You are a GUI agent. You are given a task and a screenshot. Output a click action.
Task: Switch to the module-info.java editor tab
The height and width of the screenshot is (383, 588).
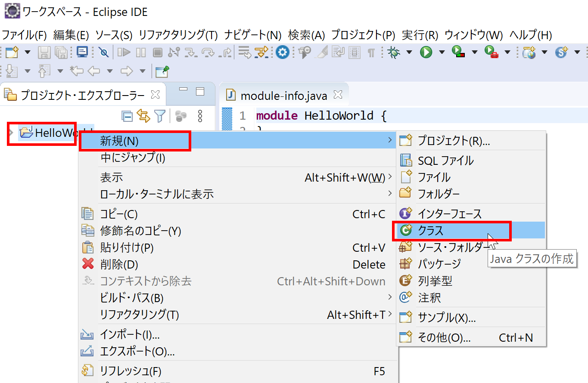coord(283,95)
